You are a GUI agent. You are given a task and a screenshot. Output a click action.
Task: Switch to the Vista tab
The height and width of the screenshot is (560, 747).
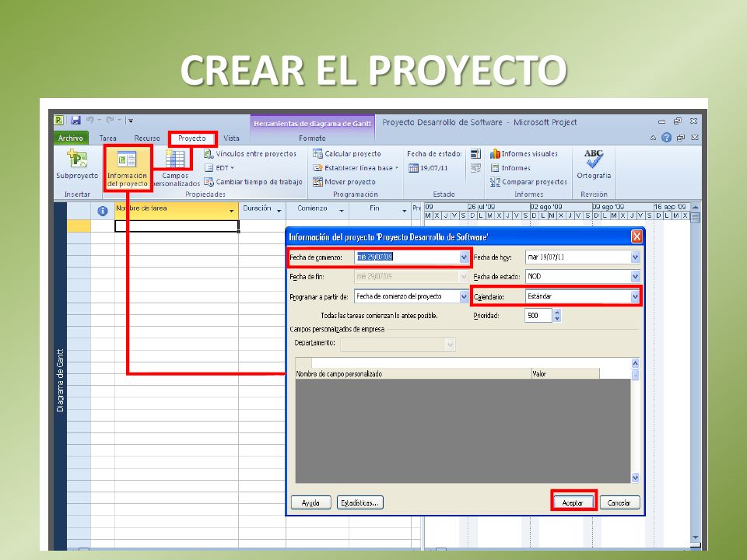(232, 138)
